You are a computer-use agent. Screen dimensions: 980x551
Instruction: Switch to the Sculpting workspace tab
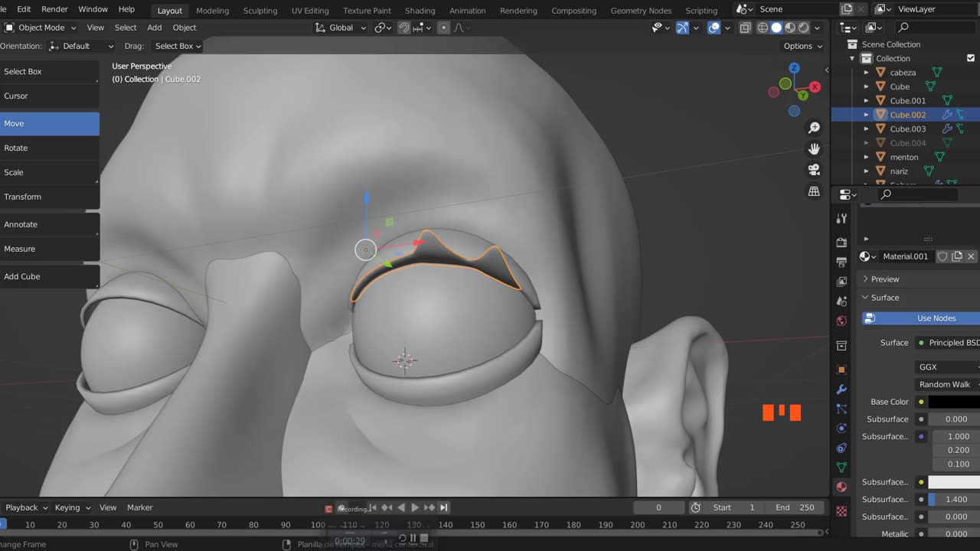click(x=260, y=11)
